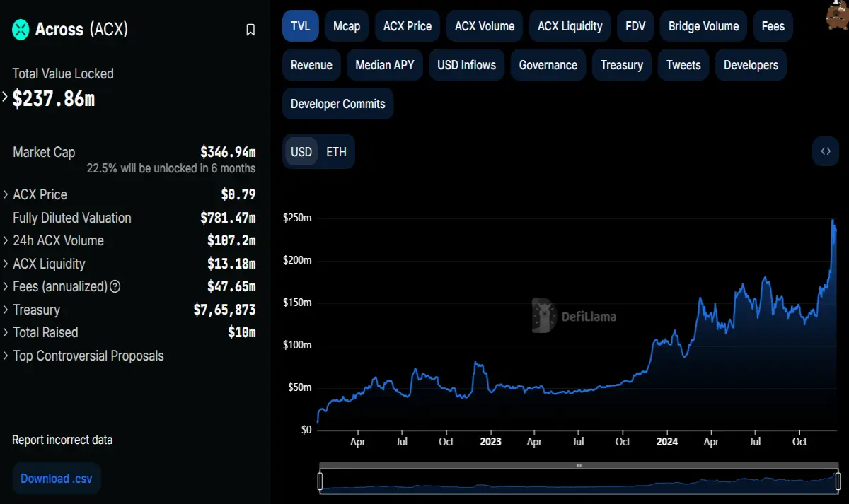This screenshot has width=849, height=504.
Task: Toggle the FDV chart metric
Action: (635, 26)
